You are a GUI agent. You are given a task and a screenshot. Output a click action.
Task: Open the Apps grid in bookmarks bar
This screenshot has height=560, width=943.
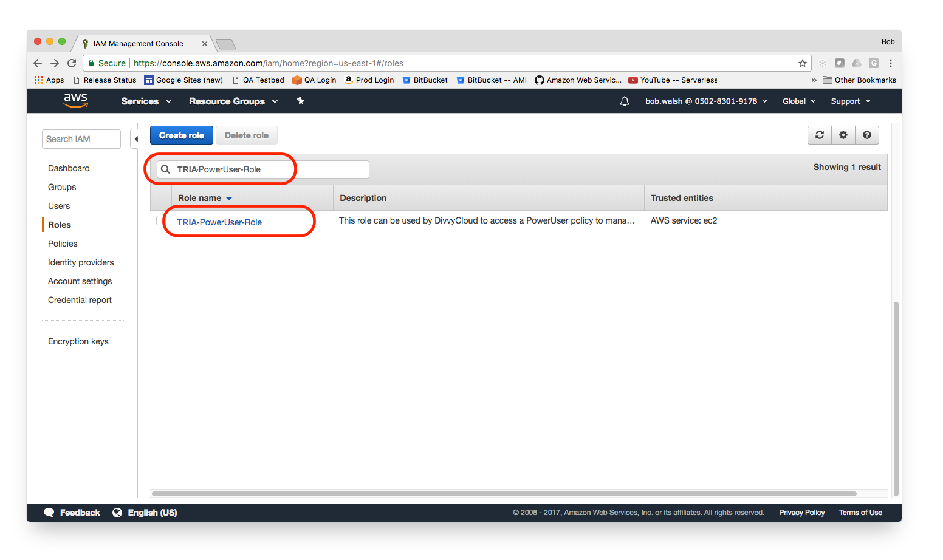pyautogui.click(x=49, y=80)
